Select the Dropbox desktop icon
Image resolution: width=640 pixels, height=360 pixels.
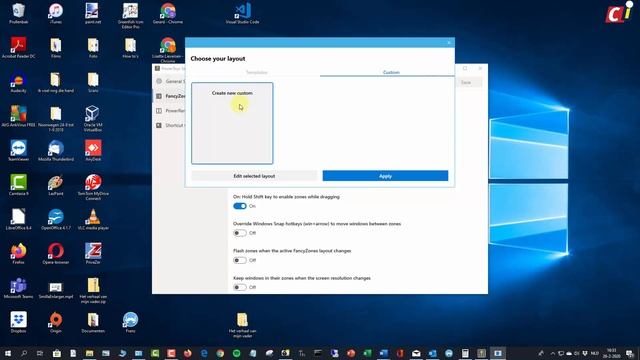(18, 322)
